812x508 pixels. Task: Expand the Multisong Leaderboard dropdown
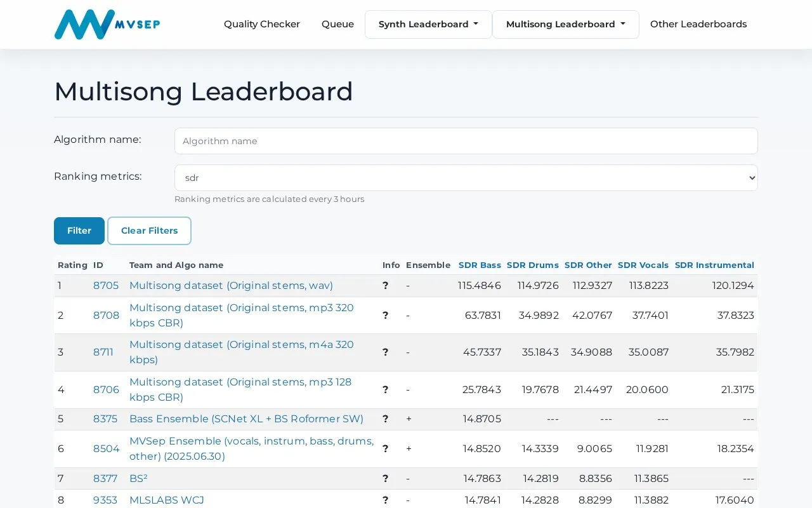click(566, 24)
